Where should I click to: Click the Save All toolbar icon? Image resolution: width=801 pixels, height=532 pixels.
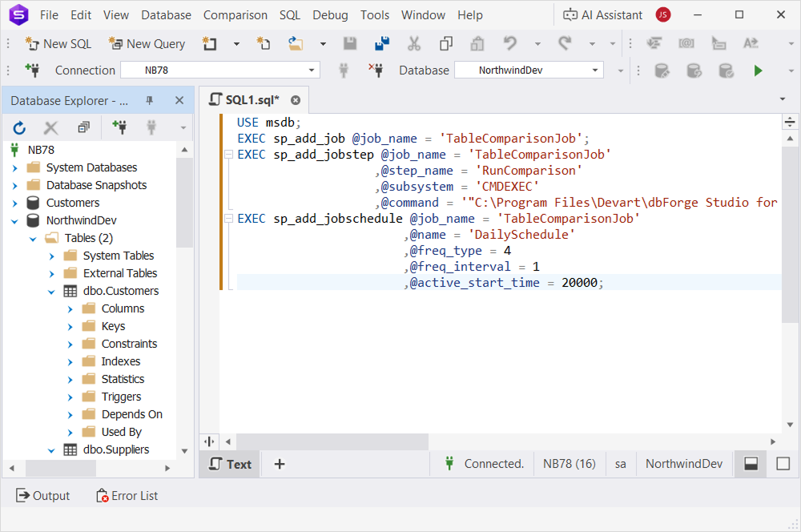pyautogui.click(x=382, y=44)
